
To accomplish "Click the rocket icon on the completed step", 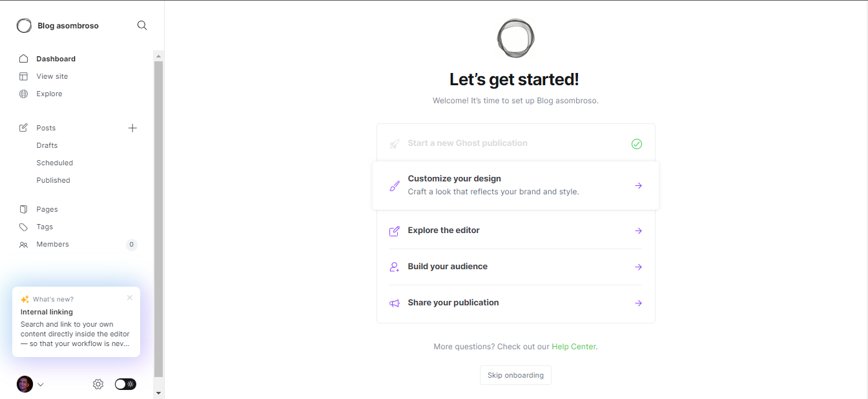I will pyautogui.click(x=395, y=144).
